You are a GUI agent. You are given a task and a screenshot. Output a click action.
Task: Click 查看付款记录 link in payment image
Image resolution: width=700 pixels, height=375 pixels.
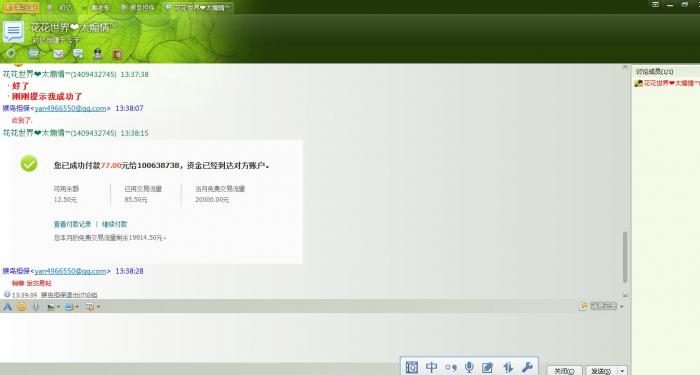tap(72, 224)
